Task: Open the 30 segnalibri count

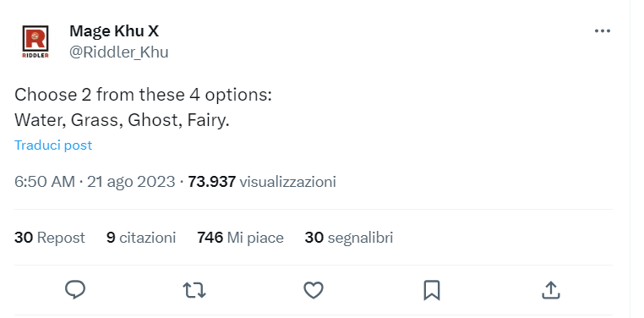Action: point(349,238)
